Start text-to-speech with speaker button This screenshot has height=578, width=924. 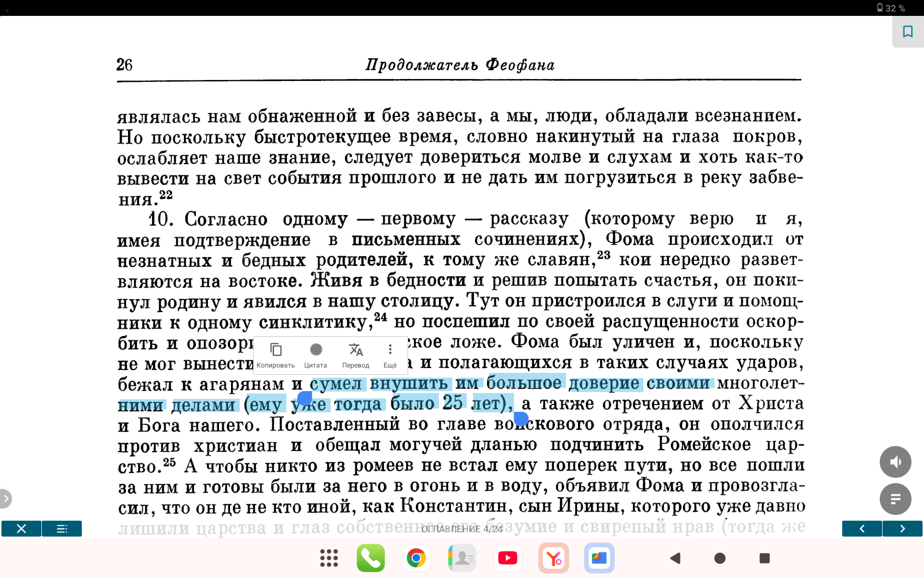pos(895,462)
